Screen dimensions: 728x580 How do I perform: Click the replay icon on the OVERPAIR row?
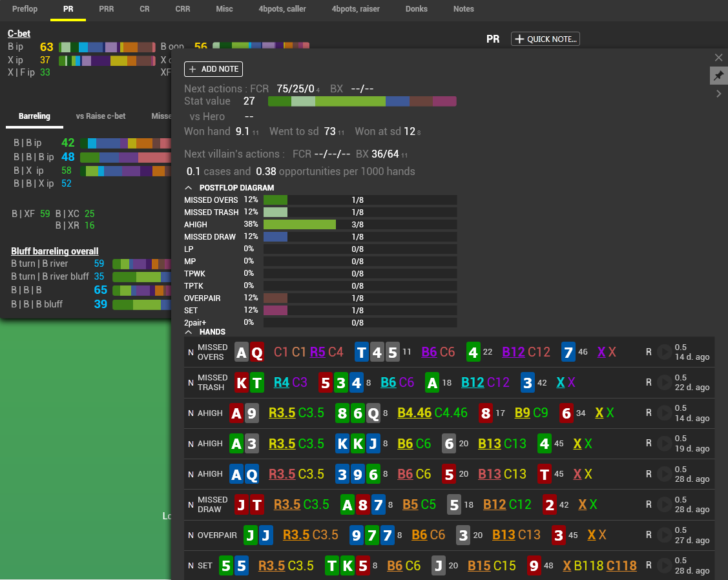coord(665,535)
